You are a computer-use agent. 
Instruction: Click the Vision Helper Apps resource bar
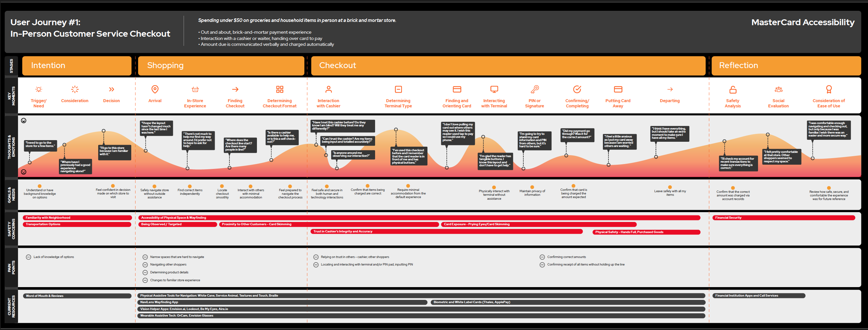421,309
